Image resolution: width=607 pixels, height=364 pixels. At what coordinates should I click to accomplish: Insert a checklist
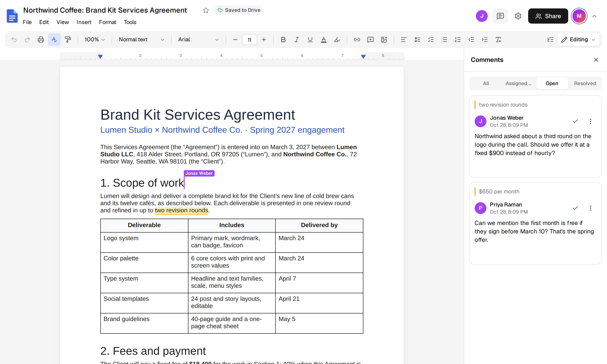(431, 39)
